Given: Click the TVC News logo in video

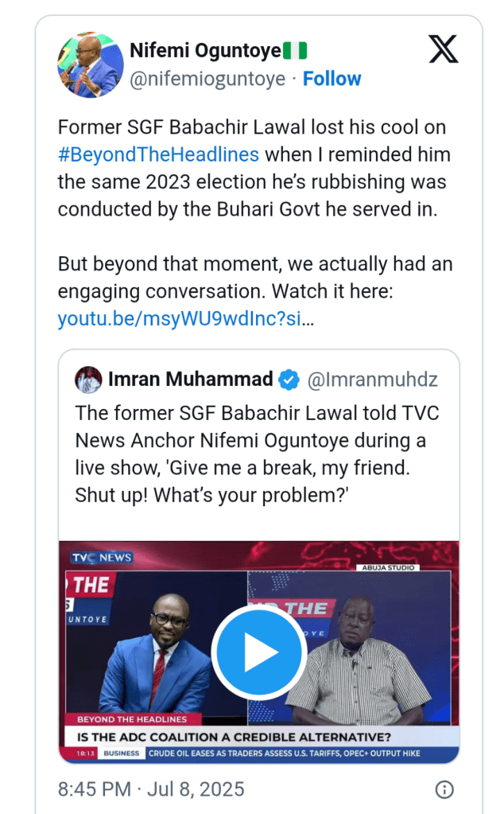Looking at the screenshot, I should 101,558.
